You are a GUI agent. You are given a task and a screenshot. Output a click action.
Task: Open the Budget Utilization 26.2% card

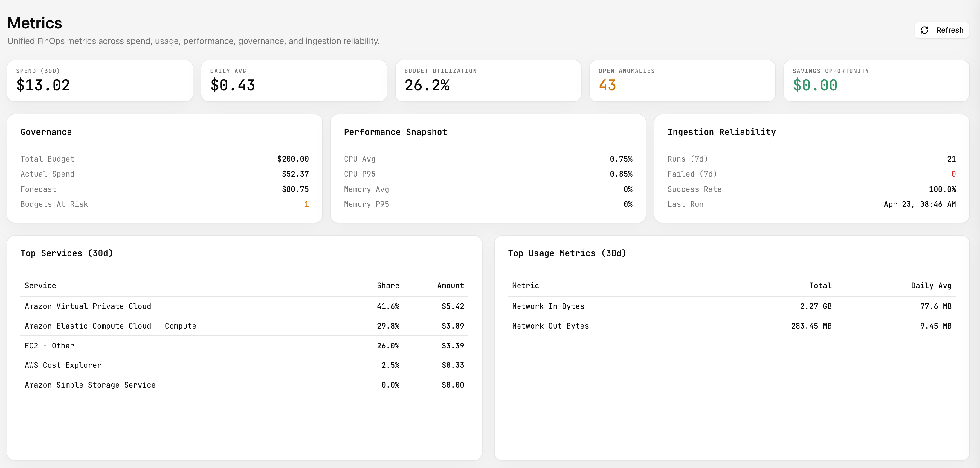click(x=488, y=81)
